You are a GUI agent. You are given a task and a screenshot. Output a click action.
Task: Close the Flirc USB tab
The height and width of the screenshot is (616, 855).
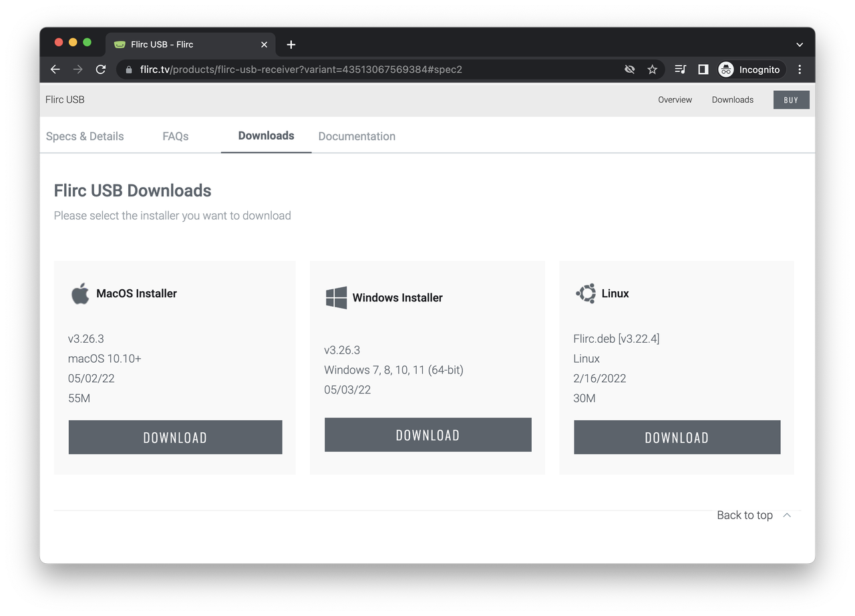pyautogui.click(x=264, y=45)
